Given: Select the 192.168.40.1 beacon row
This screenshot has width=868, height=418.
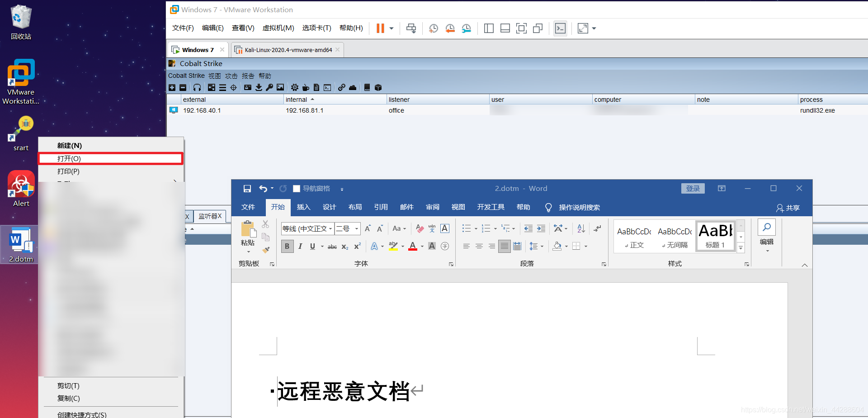Looking at the screenshot, I should 517,110.
